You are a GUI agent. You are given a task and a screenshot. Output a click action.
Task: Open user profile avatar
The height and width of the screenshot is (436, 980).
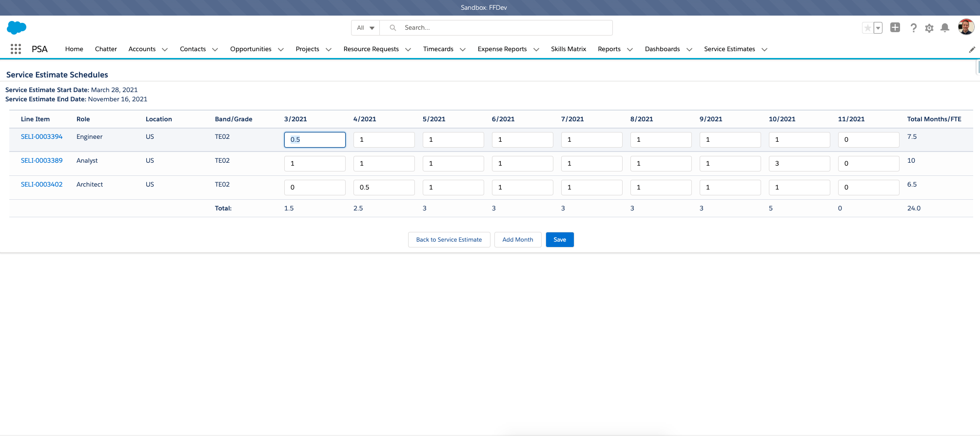[966, 27]
